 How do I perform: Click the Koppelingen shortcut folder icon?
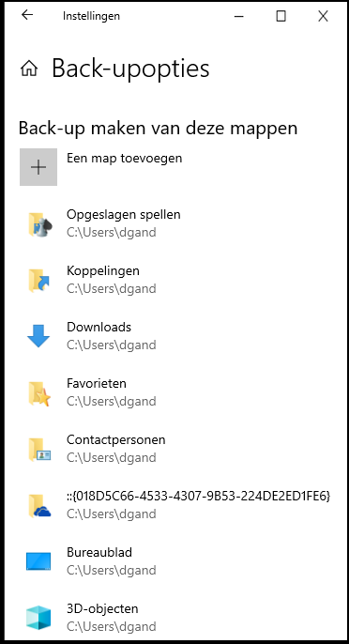(39, 281)
